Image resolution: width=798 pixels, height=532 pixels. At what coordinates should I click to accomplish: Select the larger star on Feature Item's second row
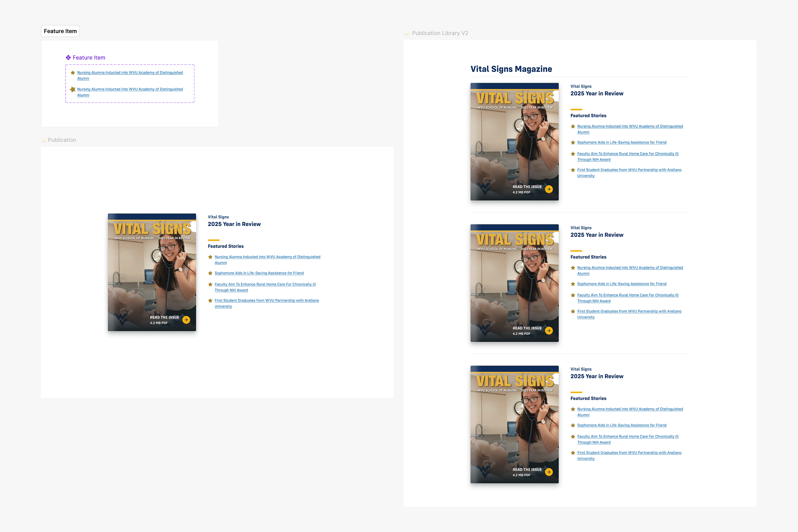[73, 89]
